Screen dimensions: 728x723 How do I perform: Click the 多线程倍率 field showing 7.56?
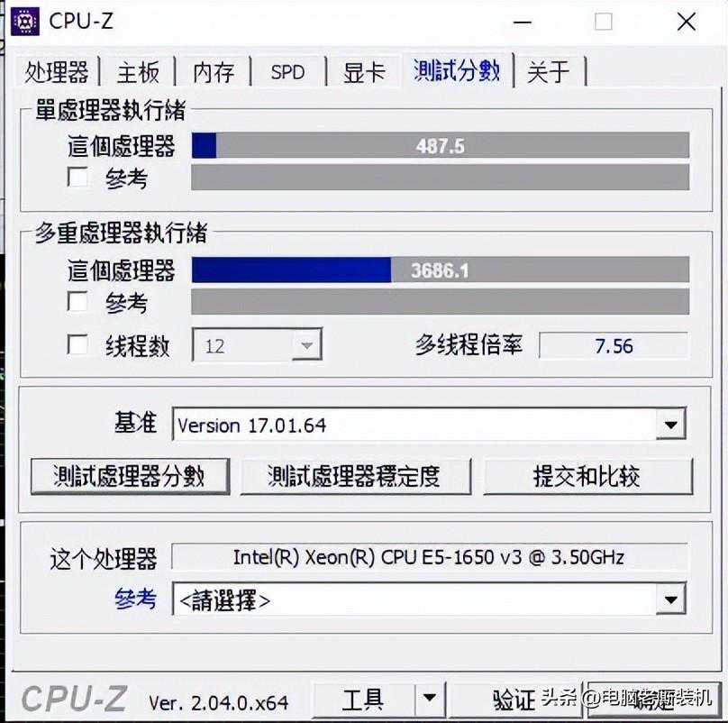coord(614,345)
